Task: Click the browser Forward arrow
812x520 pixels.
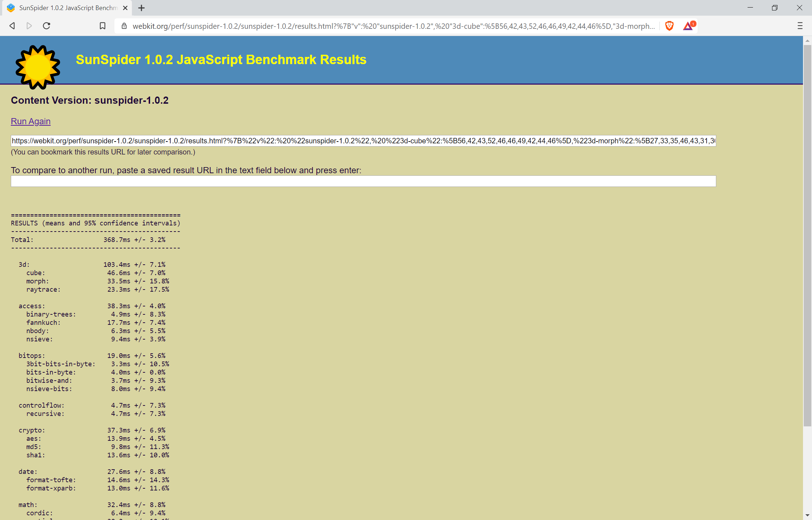Action: click(x=29, y=26)
